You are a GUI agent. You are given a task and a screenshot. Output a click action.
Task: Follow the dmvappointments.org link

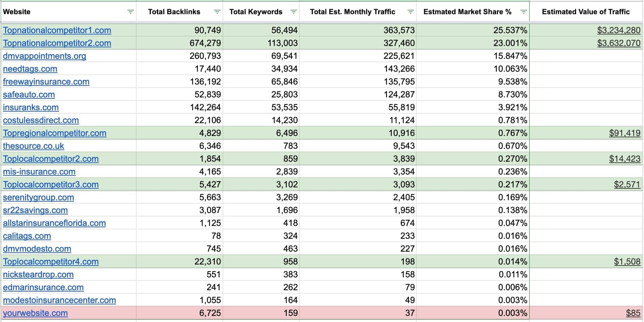click(x=45, y=56)
